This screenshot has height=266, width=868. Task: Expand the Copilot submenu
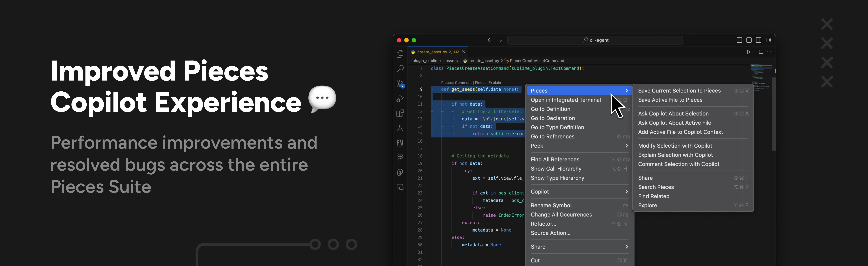click(573, 192)
